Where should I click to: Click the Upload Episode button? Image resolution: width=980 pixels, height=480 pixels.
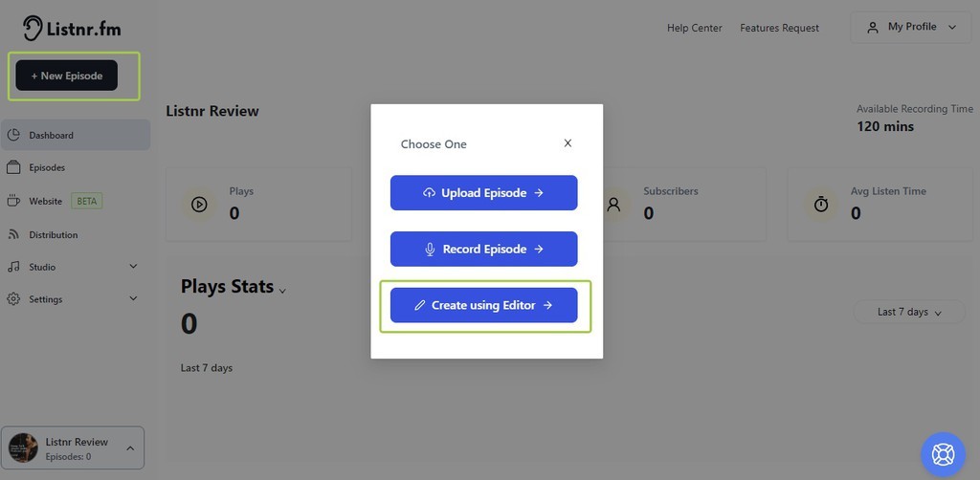click(483, 193)
